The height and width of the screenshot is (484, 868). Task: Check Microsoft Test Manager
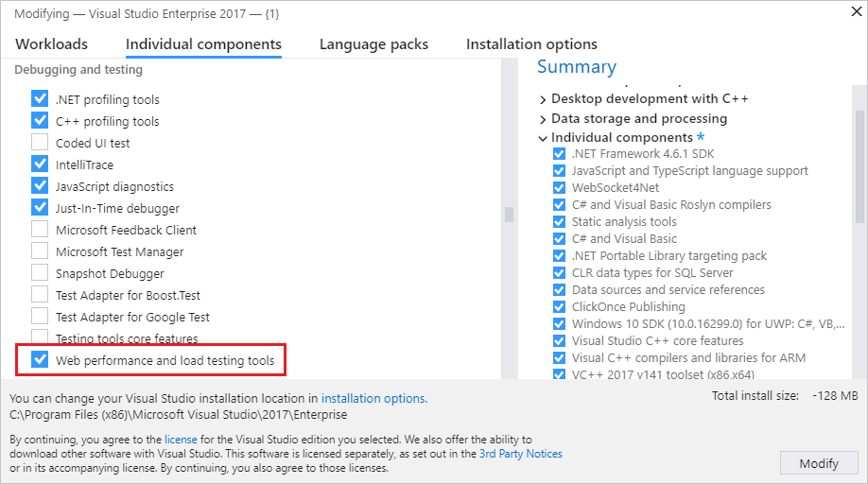pyautogui.click(x=40, y=251)
